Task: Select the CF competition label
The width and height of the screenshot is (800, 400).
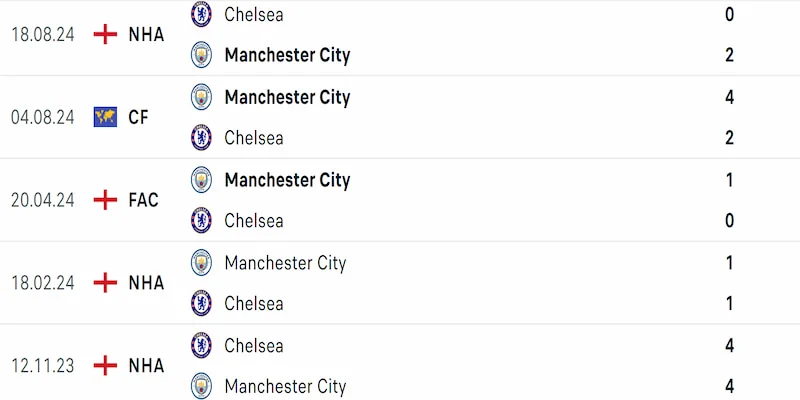Action: click(138, 117)
